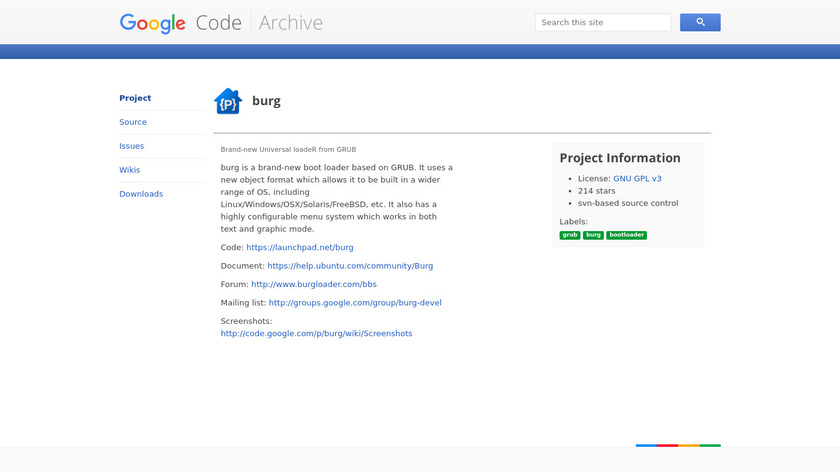Follow the GNU GPL v3 license link
840x472 pixels.
pos(637,178)
